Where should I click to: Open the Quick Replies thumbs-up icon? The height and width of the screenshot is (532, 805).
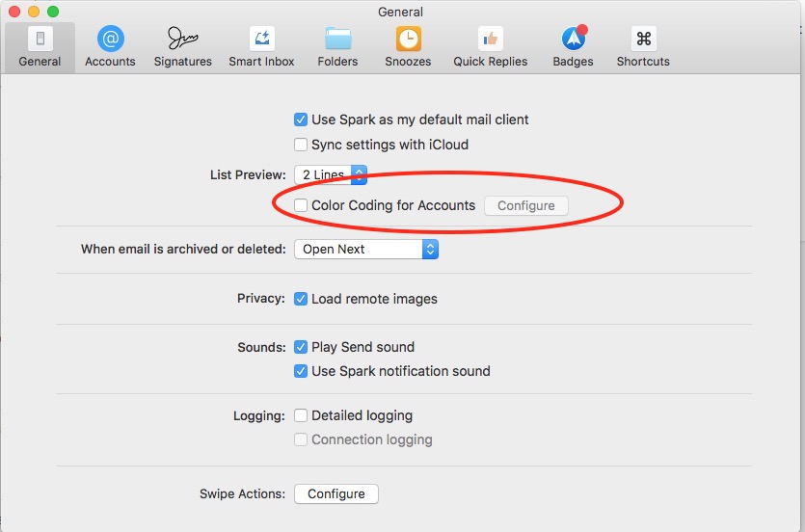click(x=491, y=39)
